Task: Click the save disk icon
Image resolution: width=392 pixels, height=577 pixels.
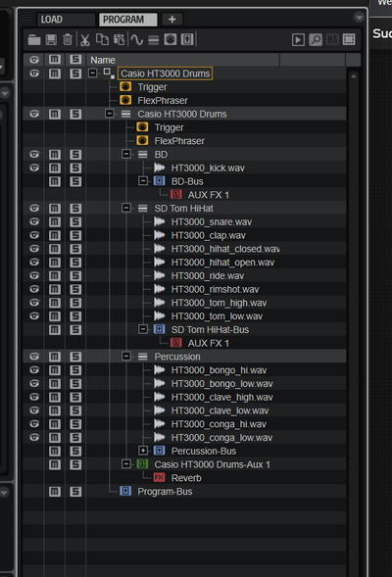Action: click(51, 40)
